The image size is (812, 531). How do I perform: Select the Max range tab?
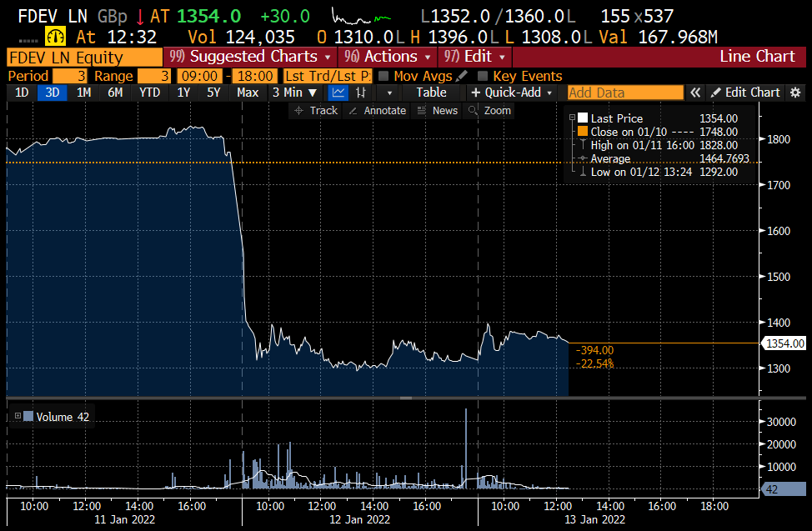[x=248, y=93]
